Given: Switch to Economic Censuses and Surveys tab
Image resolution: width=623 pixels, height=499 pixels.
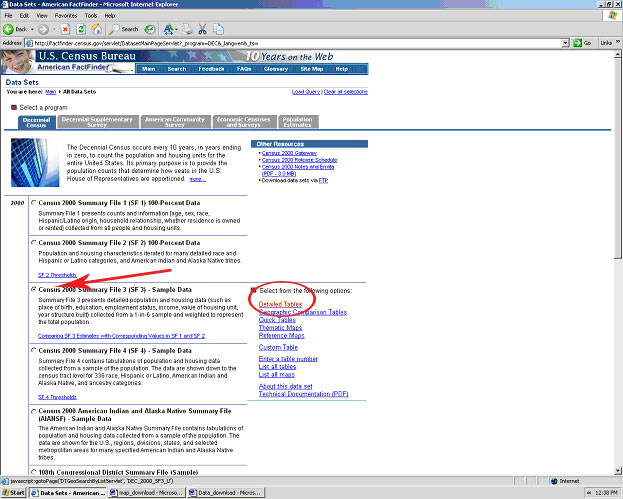Looking at the screenshot, I should pos(244,122).
